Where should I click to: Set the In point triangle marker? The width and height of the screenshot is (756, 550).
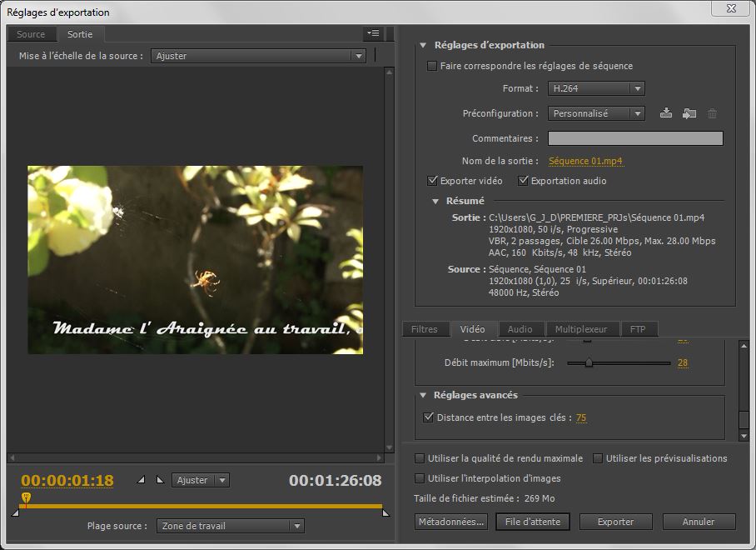click(141, 479)
